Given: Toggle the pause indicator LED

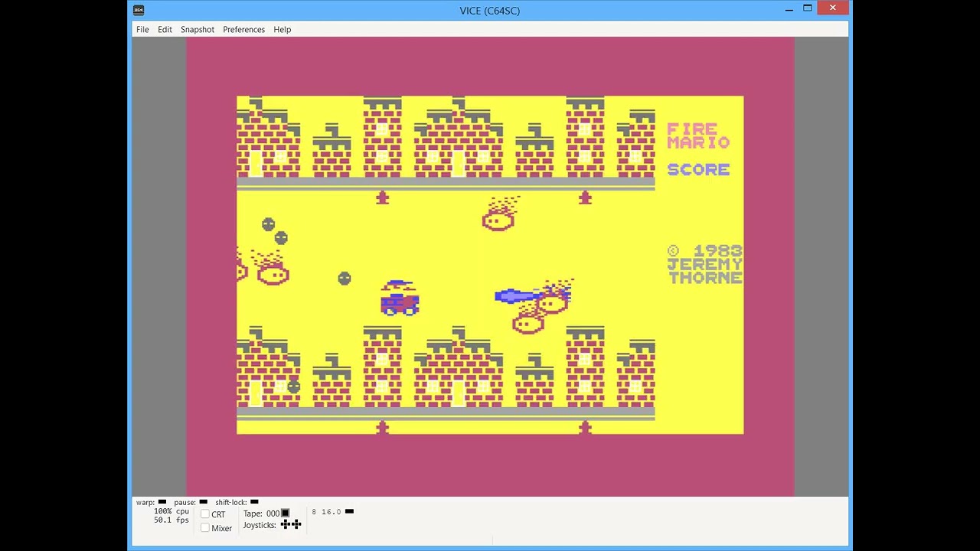Looking at the screenshot, I should tap(204, 502).
